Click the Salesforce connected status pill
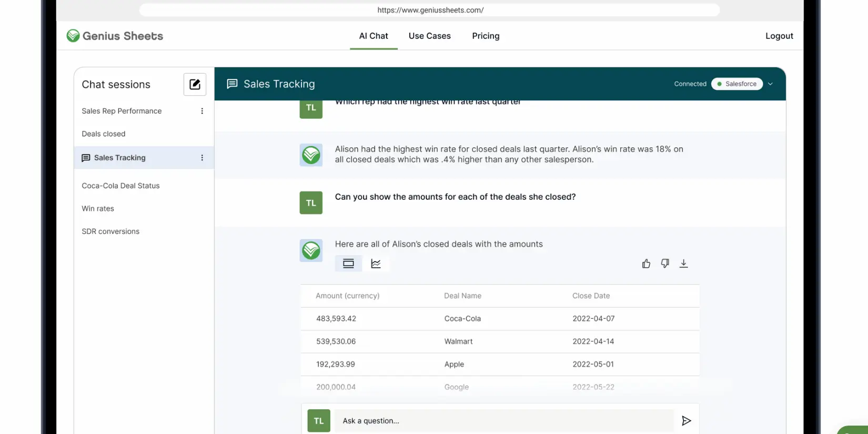 736,84
